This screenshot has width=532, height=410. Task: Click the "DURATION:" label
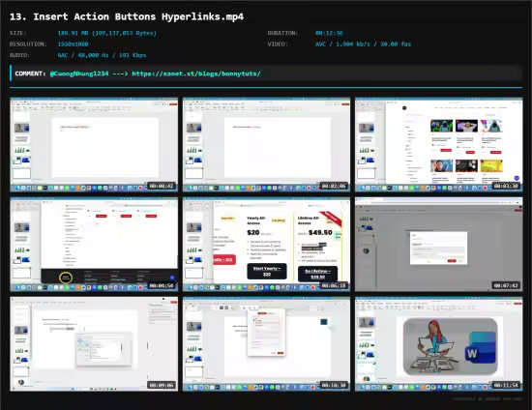click(x=282, y=33)
